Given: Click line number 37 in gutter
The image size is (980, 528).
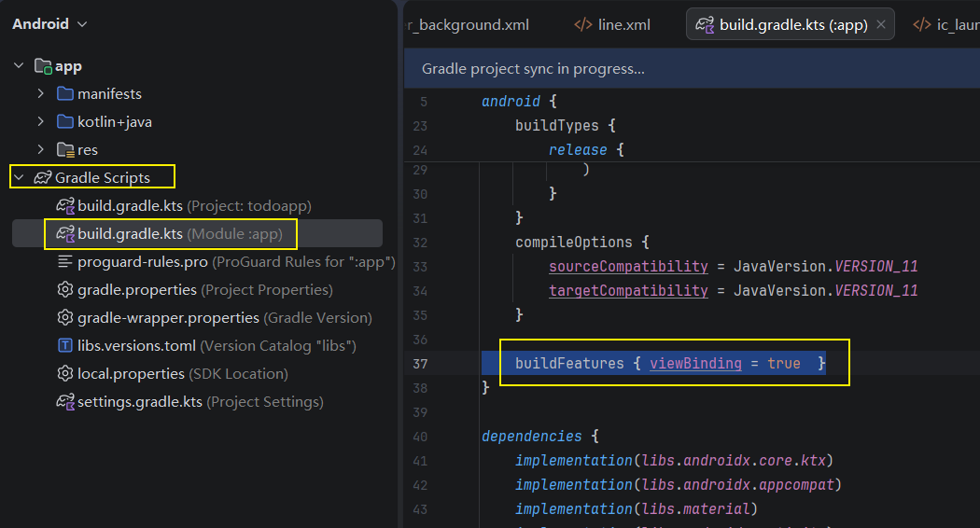Looking at the screenshot, I should (420, 364).
